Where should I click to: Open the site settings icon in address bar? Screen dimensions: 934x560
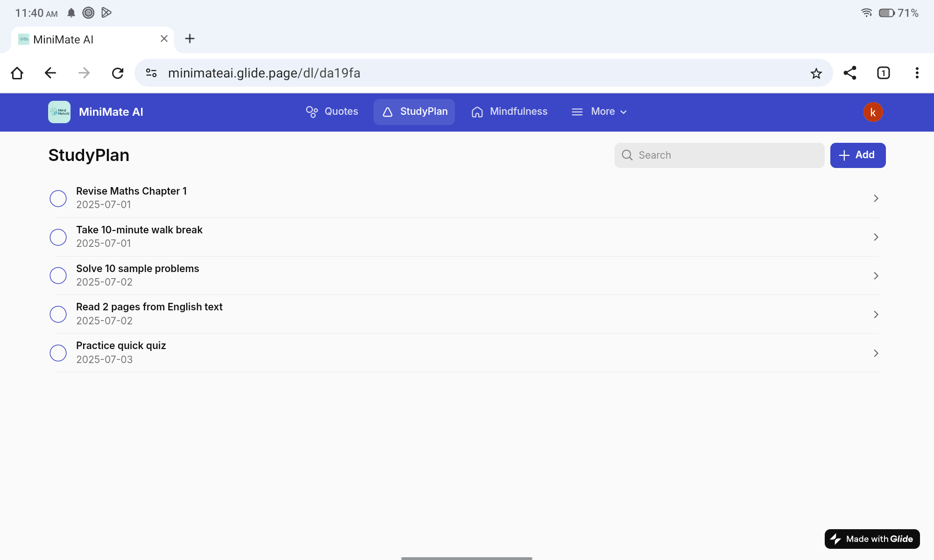(x=151, y=73)
